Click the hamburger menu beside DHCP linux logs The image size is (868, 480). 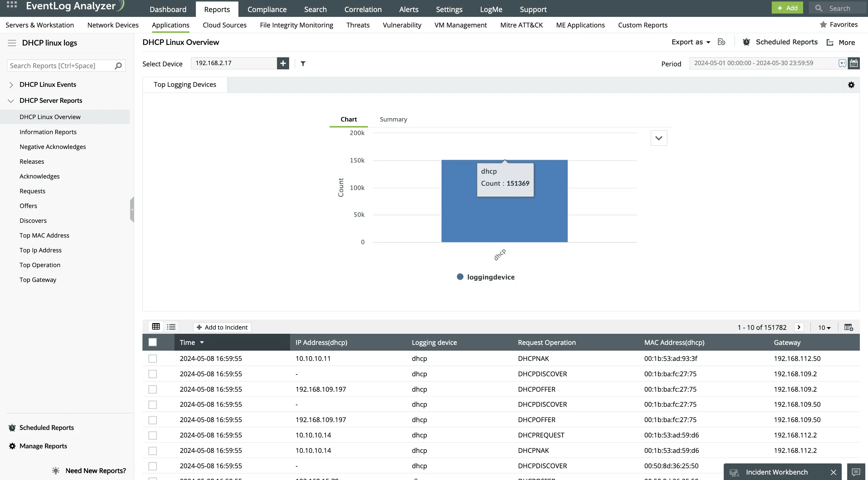coord(12,43)
